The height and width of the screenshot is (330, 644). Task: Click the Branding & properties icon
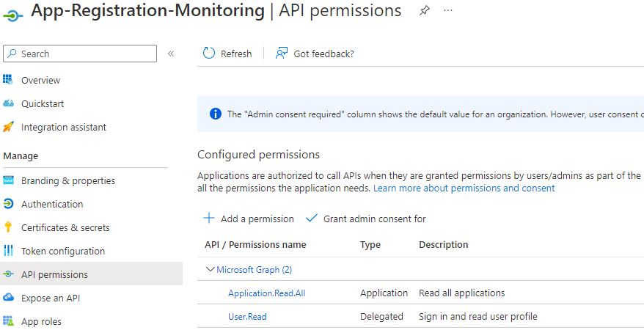8,180
